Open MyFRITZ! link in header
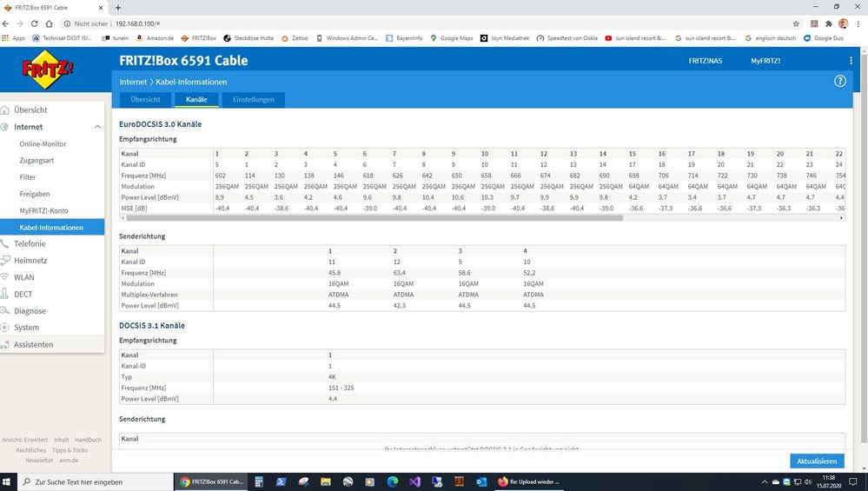868x491 pixels. (765, 61)
